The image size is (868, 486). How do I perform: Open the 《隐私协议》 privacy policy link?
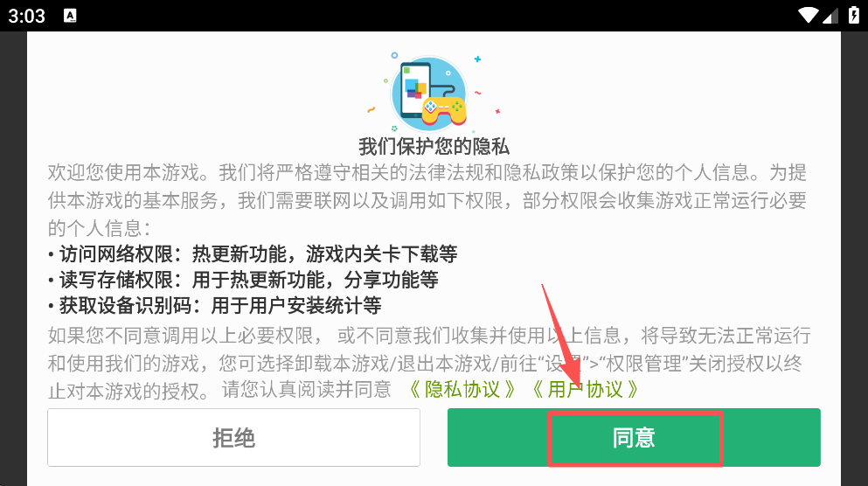pyautogui.click(x=462, y=390)
